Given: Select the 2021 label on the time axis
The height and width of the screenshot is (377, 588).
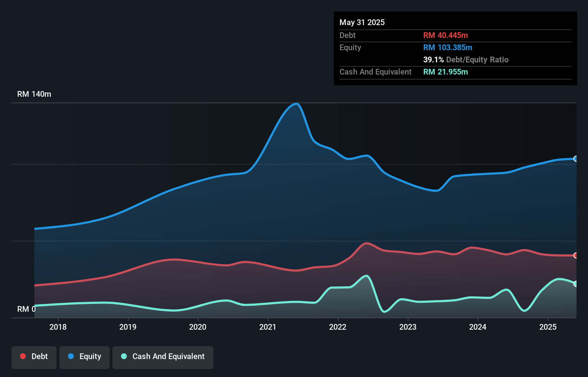Looking at the screenshot, I should [x=268, y=327].
